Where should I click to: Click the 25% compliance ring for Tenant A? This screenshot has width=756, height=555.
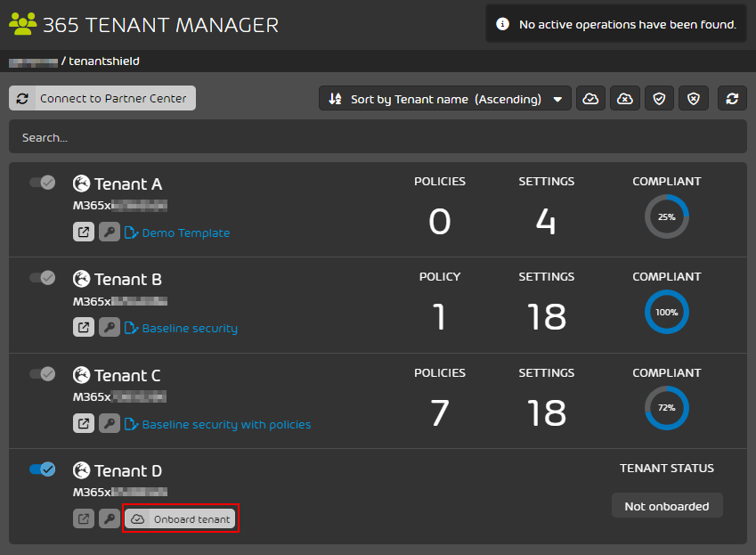coord(667,216)
